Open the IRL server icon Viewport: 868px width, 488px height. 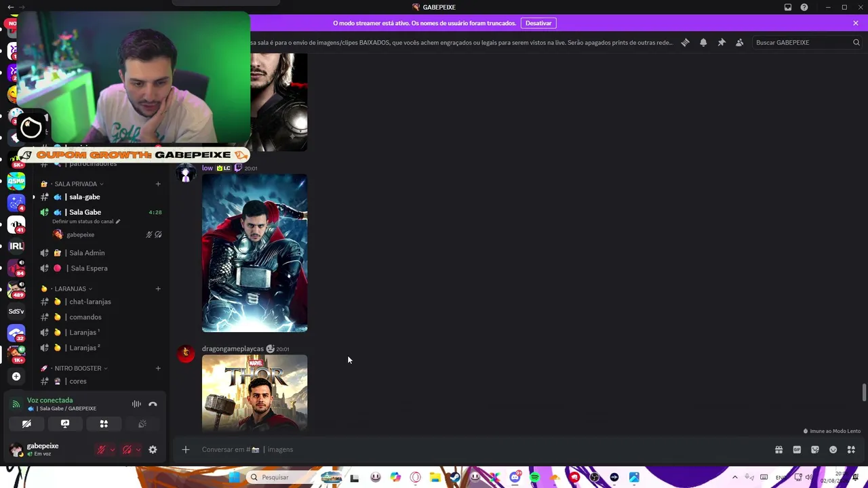16,246
